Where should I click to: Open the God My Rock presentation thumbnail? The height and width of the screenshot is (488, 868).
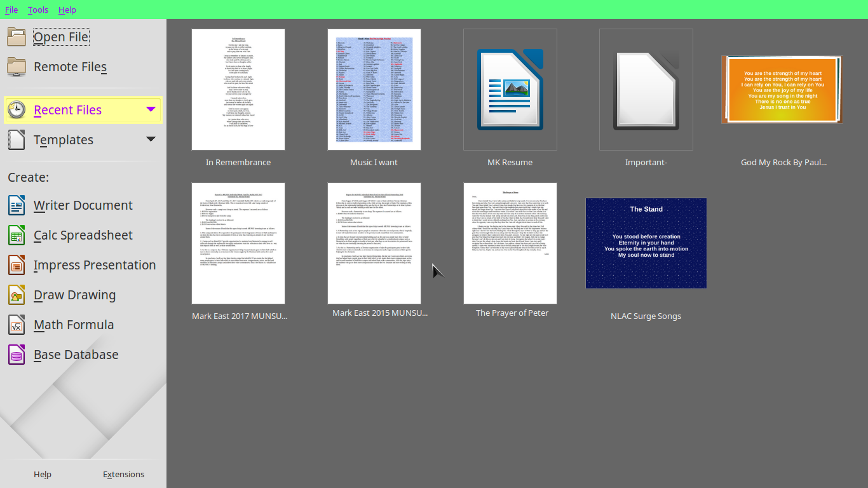click(782, 90)
